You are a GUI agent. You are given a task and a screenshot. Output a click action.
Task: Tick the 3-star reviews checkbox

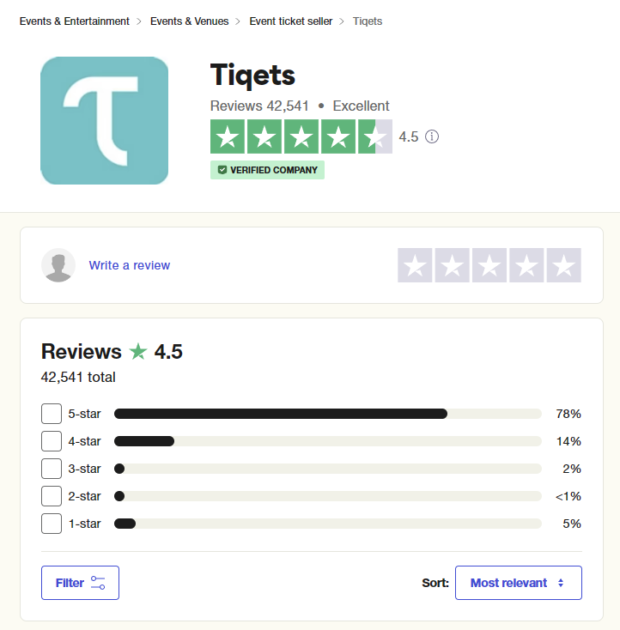pyautogui.click(x=51, y=469)
